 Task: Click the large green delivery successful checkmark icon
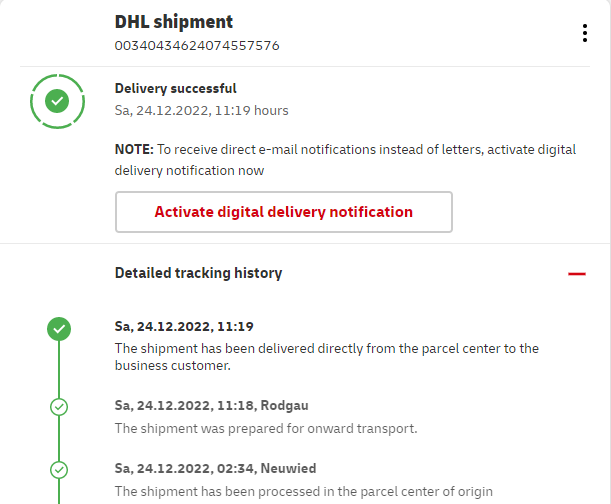pyautogui.click(x=58, y=101)
